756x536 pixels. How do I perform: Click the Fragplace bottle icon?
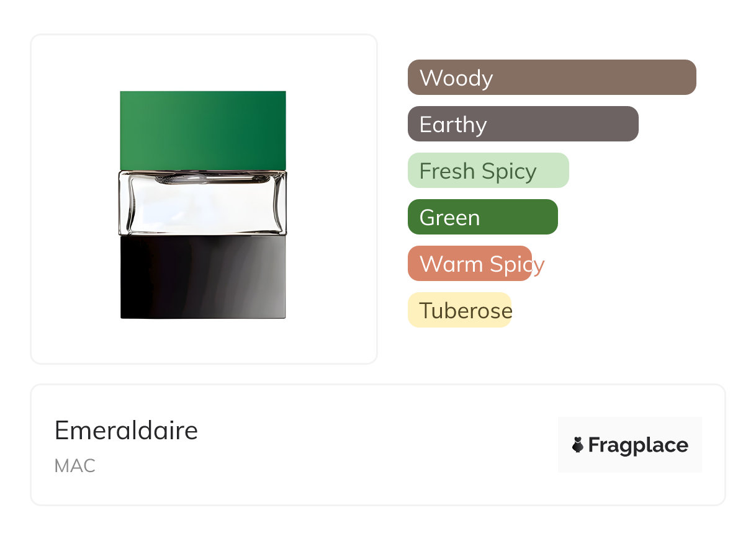[x=578, y=445]
